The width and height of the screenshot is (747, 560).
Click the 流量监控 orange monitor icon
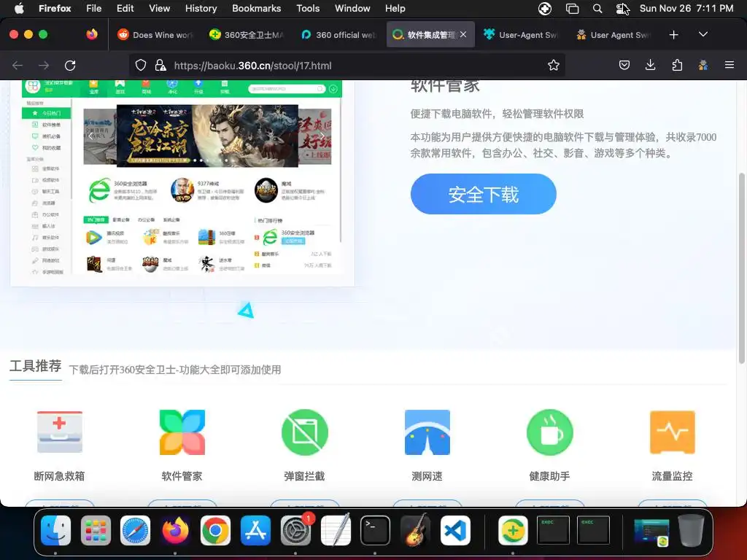click(x=672, y=432)
